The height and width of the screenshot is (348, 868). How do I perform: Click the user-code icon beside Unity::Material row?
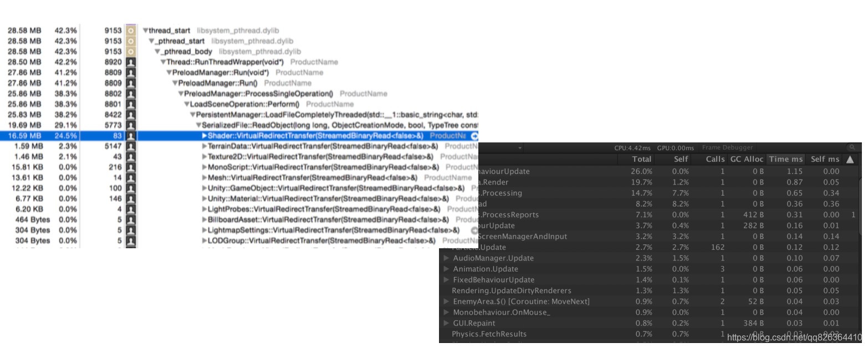(131, 198)
